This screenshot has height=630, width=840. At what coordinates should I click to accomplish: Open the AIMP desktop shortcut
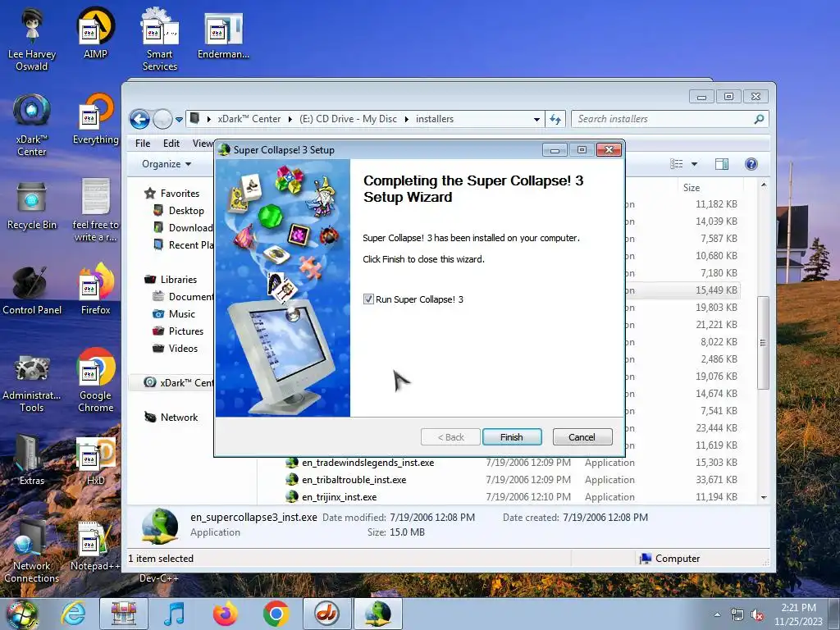95,34
